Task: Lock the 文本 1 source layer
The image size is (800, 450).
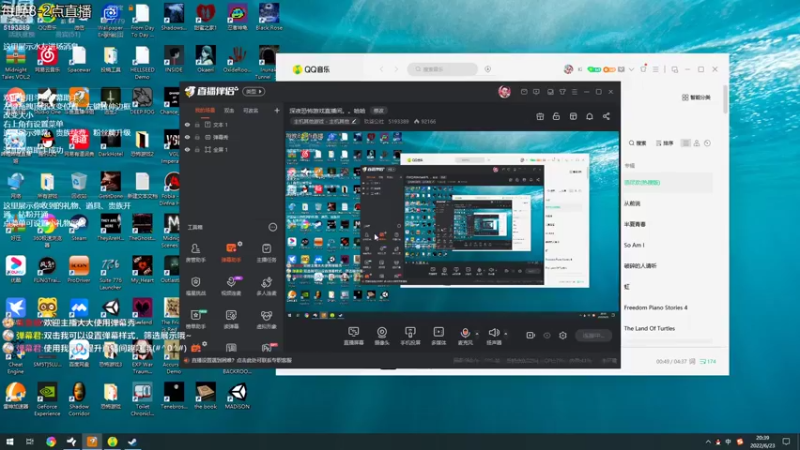Action: pyautogui.click(x=197, y=124)
